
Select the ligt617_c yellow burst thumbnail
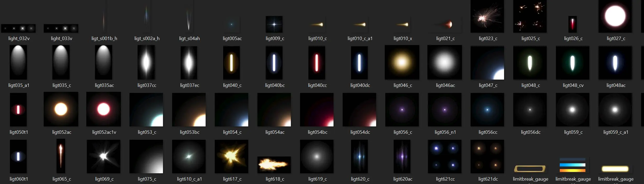point(231,157)
